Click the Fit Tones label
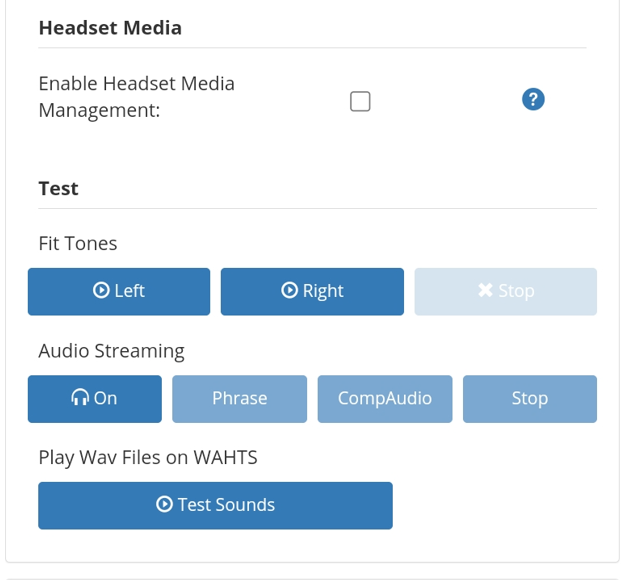 click(x=78, y=243)
